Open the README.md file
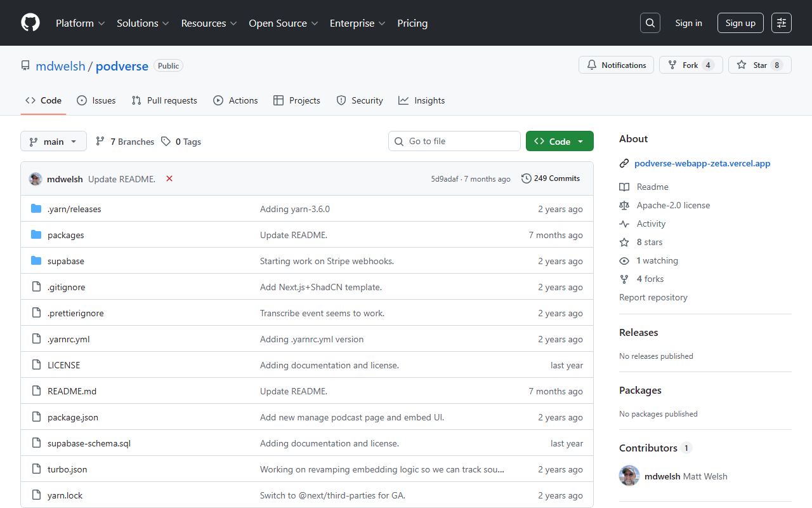 coord(72,391)
